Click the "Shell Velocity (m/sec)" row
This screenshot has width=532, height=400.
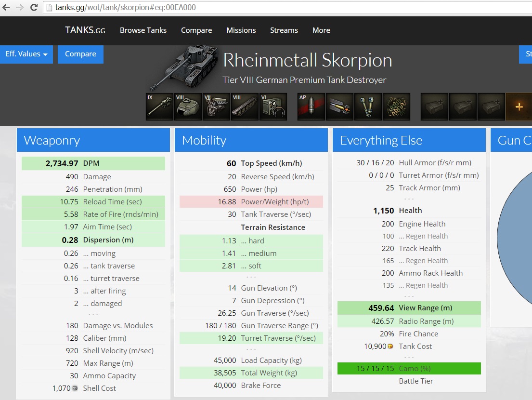point(93,351)
